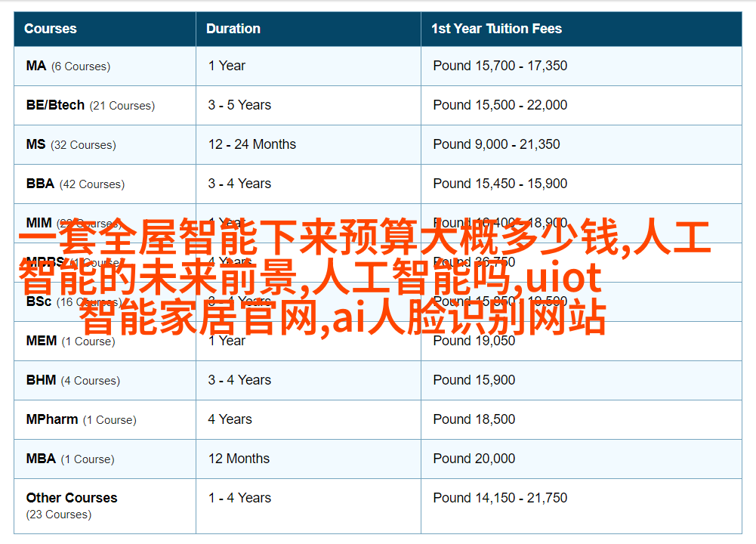Click the Pound 20,000 fee cell
The height and width of the screenshot is (544, 756).
point(474,459)
